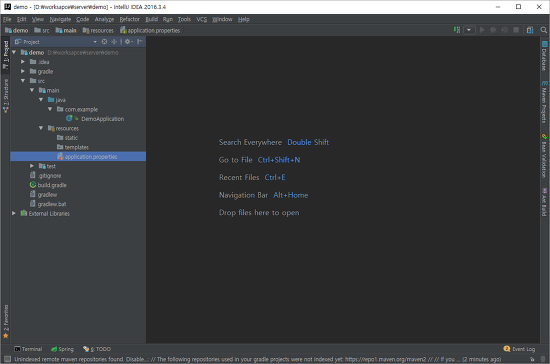Expand the test folder
Viewport: 550px width, 364px height.
pyautogui.click(x=32, y=166)
